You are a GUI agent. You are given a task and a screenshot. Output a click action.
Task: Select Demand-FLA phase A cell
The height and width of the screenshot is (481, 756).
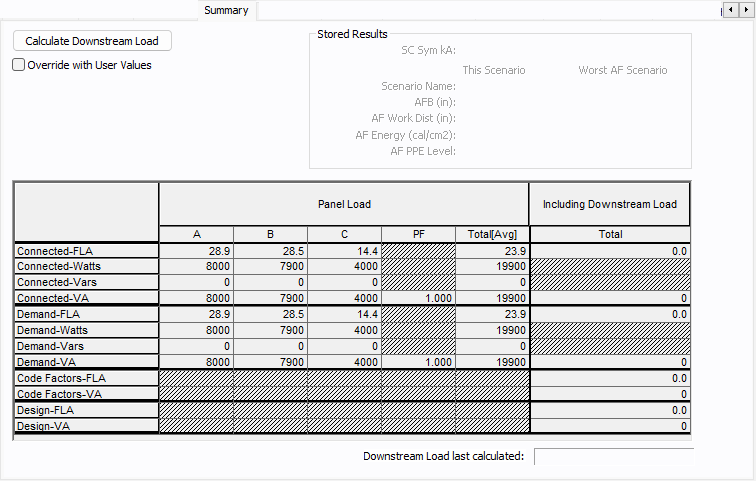196,314
